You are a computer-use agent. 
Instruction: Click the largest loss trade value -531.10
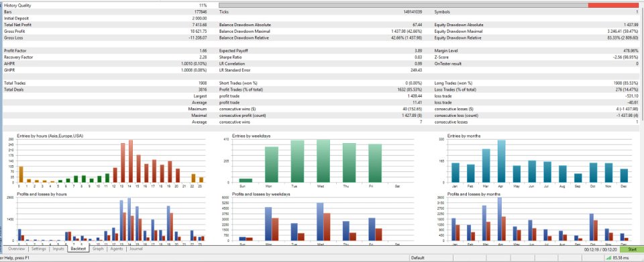633,96
